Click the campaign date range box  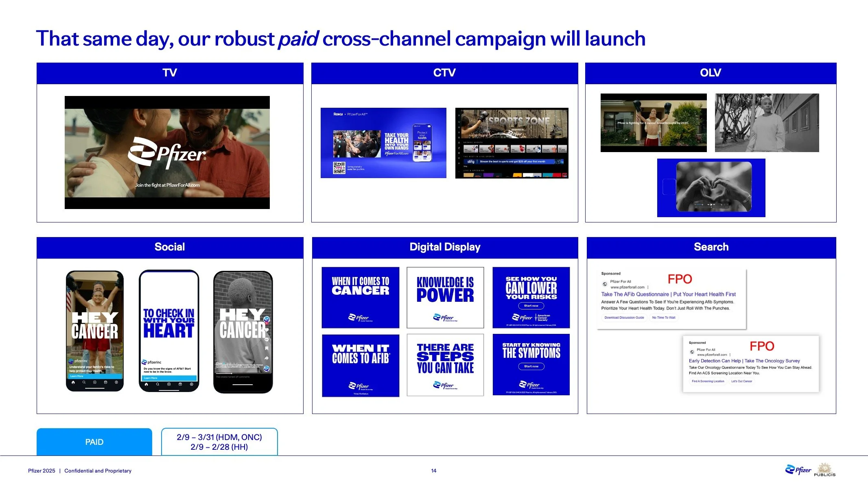pos(219,442)
